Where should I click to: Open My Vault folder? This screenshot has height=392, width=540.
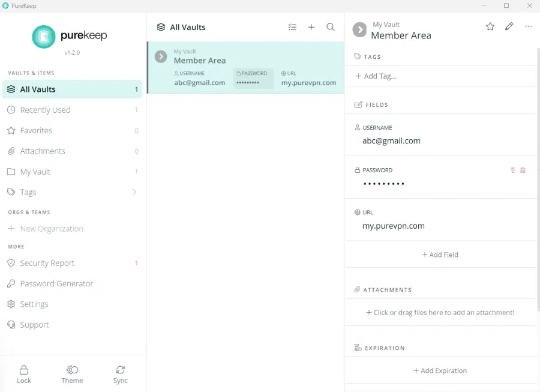tap(72, 172)
